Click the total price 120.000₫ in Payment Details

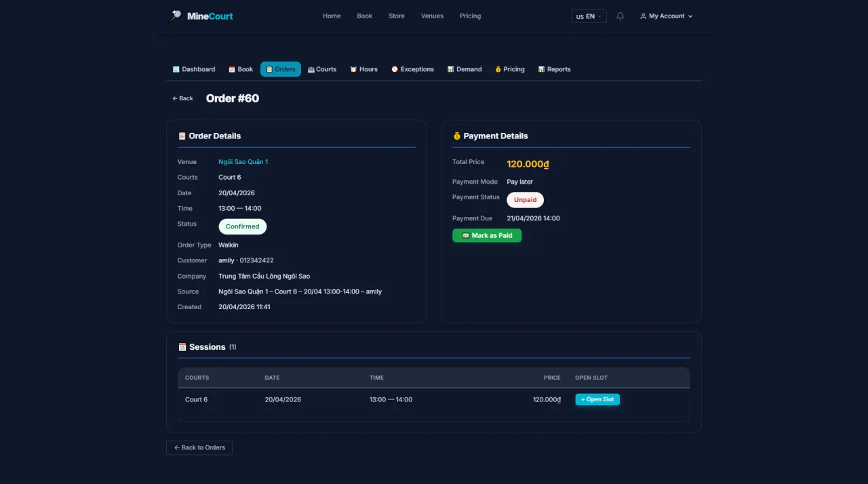point(528,164)
